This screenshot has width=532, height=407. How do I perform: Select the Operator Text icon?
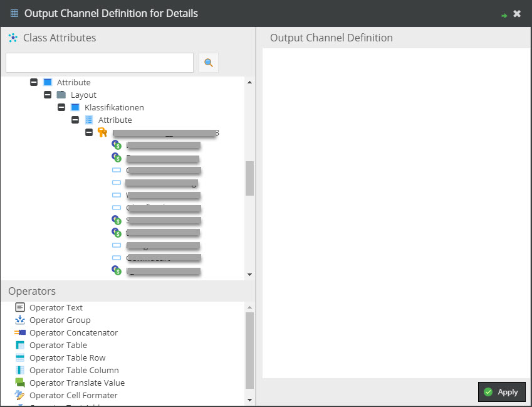coord(20,307)
